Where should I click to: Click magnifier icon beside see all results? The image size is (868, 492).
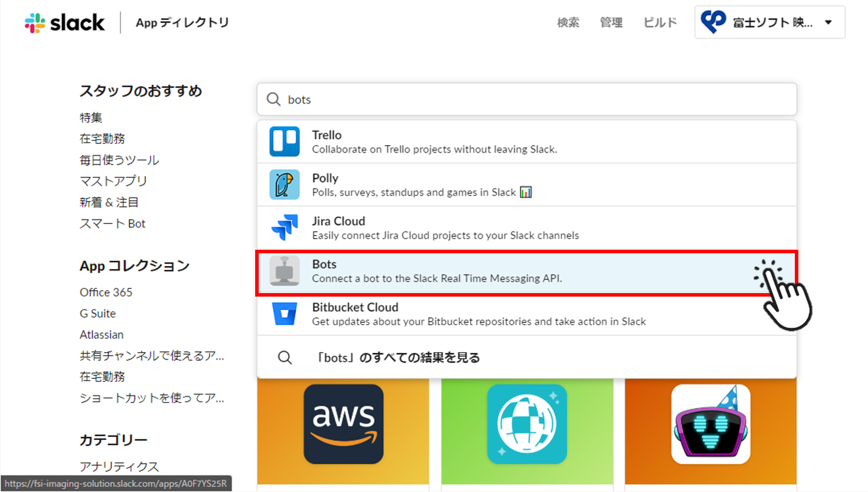pos(284,357)
